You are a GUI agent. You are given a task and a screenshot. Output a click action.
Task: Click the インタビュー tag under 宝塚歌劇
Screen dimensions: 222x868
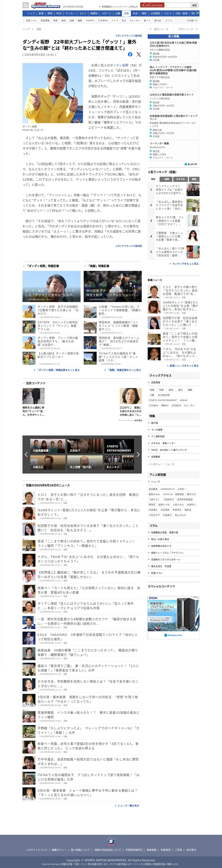(155, 464)
